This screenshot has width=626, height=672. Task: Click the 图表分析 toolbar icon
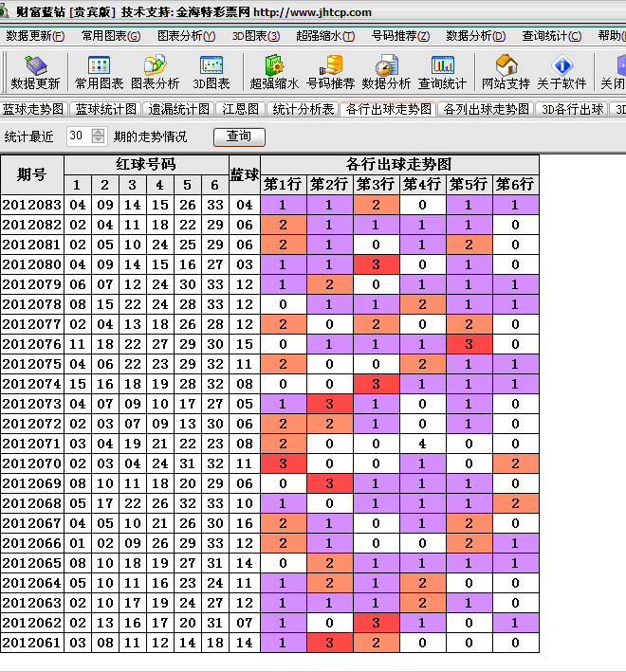point(155,72)
